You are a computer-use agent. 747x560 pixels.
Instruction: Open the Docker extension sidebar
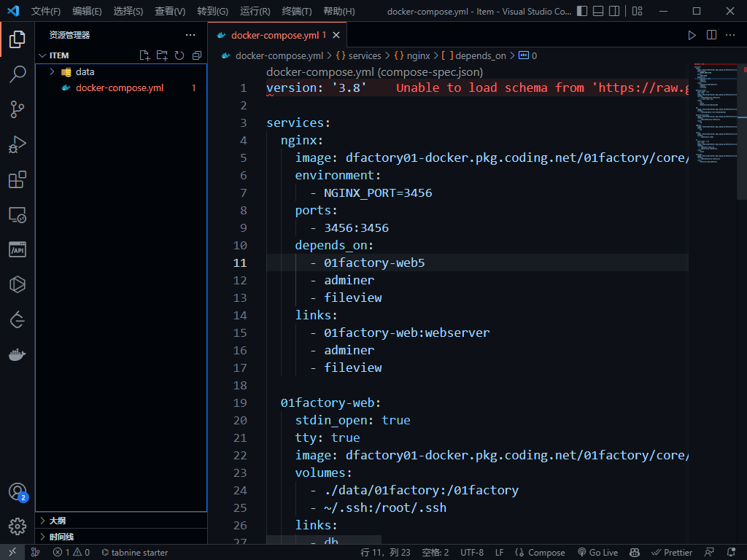pyautogui.click(x=18, y=354)
